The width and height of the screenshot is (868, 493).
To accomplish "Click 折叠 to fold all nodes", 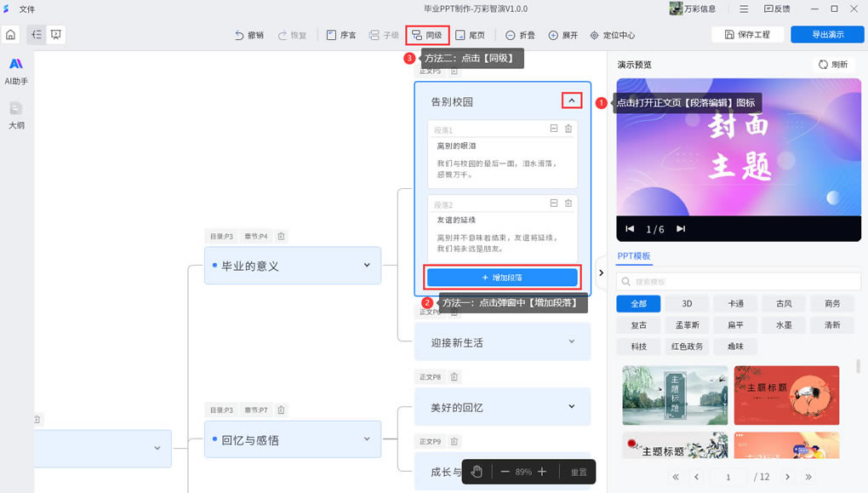I will [520, 35].
